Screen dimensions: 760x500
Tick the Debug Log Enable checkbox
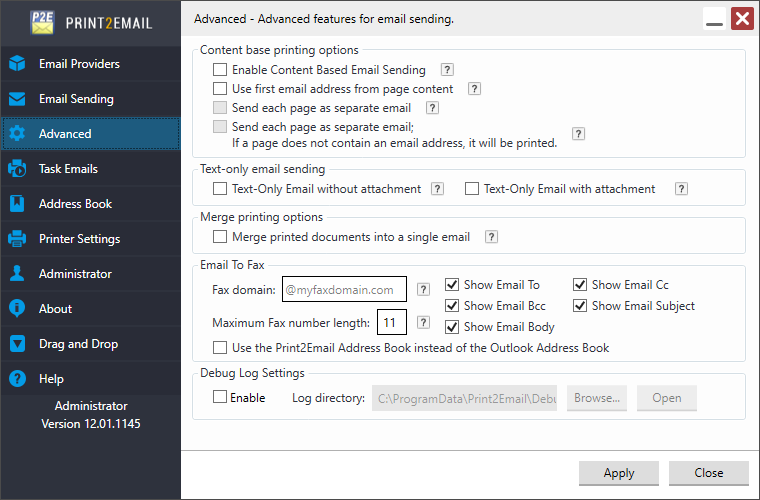[x=220, y=397]
